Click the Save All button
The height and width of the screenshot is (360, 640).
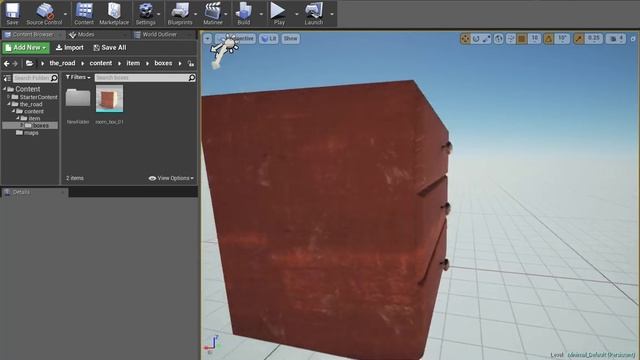[x=110, y=48]
